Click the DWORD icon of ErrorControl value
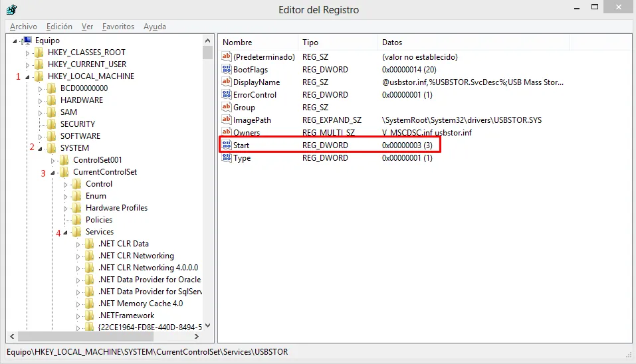The height and width of the screenshot is (364, 636). pos(227,94)
